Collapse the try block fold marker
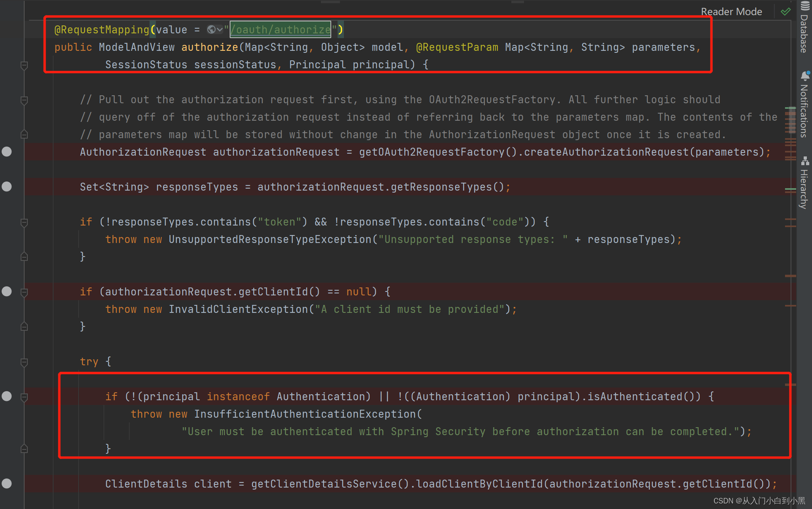This screenshot has height=509, width=812. [24, 362]
